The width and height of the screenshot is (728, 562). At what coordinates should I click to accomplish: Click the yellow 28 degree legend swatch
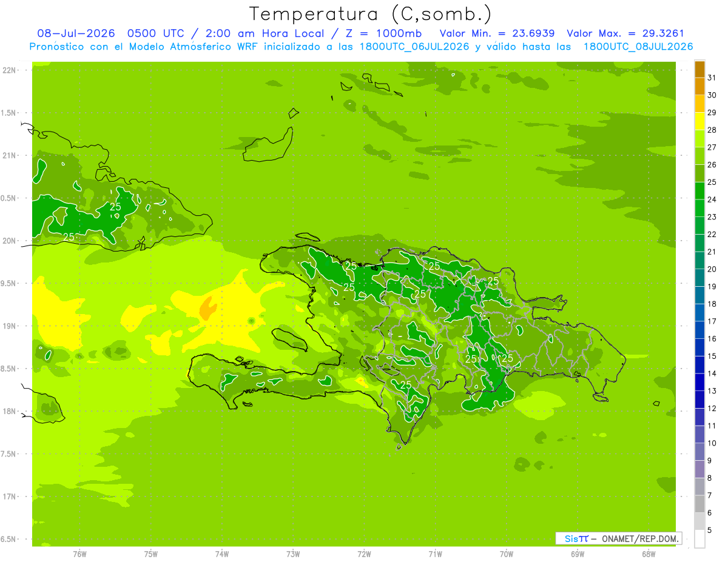point(699,122)
